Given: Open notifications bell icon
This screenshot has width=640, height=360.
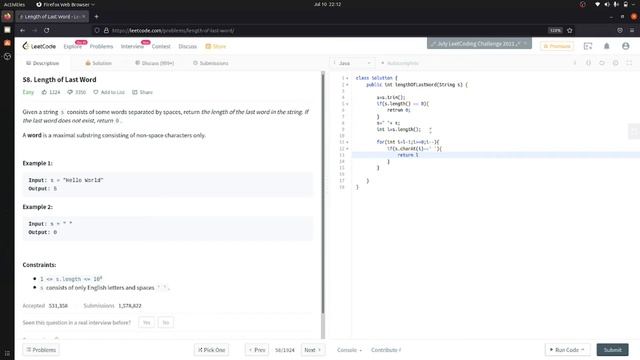Looking at the screenshot, I should coord(607,46).
